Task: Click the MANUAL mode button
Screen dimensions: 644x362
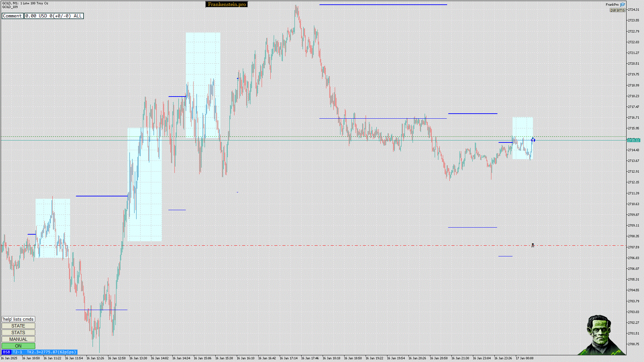Action: point(18,339)
